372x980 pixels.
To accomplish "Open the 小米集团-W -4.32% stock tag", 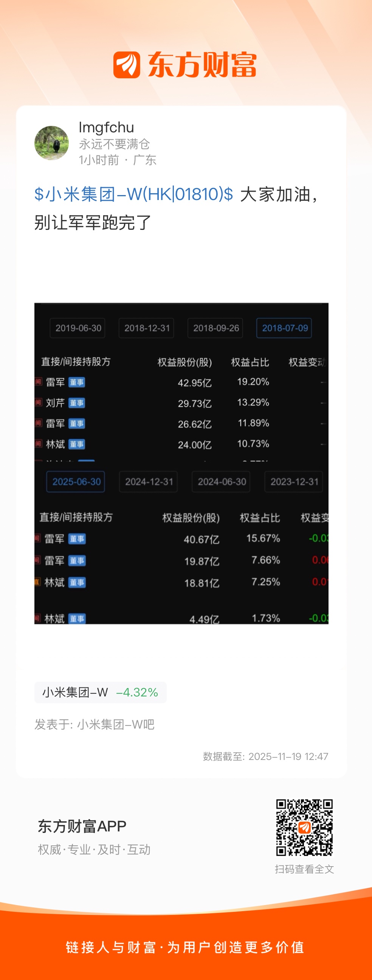I will (x=101, y=692).
